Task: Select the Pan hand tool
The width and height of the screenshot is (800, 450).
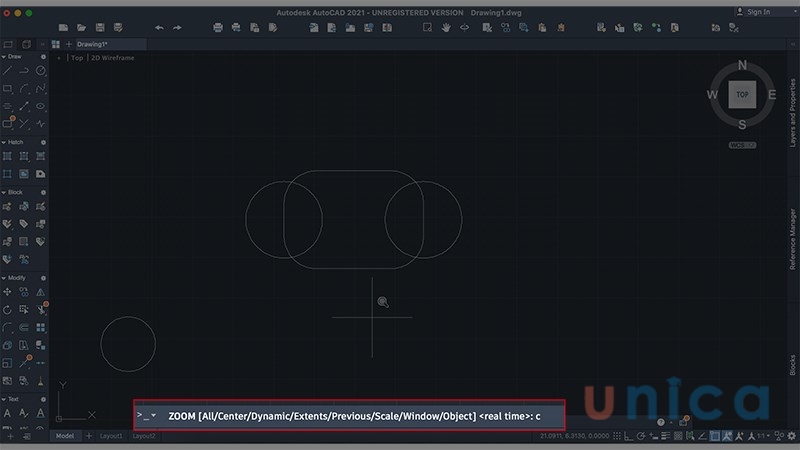Action: [446, 27]
